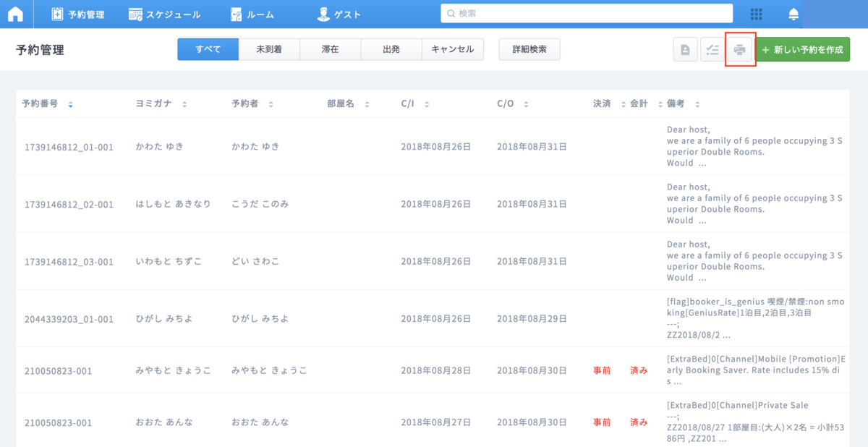The height and width of the screenshot is (447, 868).
Task: Click the home icon in top bar
Action: click(x=16, y=14)
